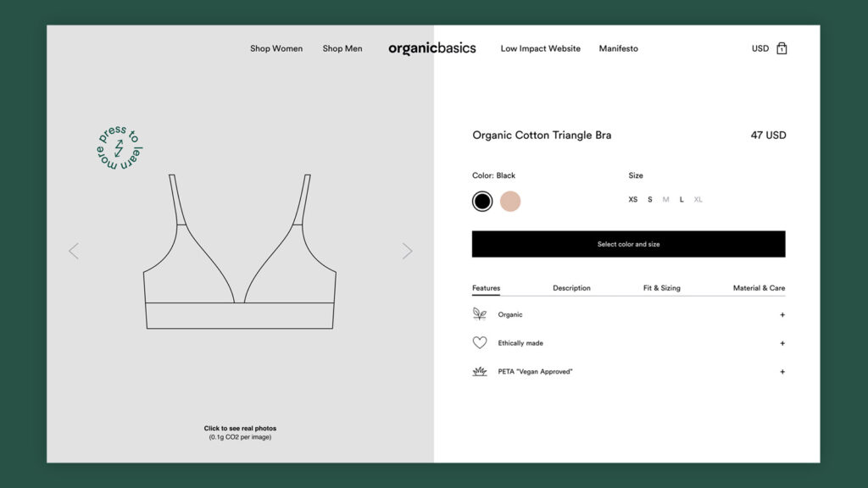Click the 'Organic' feature label
Screen dimensions: 868x488
pos(509,315)
